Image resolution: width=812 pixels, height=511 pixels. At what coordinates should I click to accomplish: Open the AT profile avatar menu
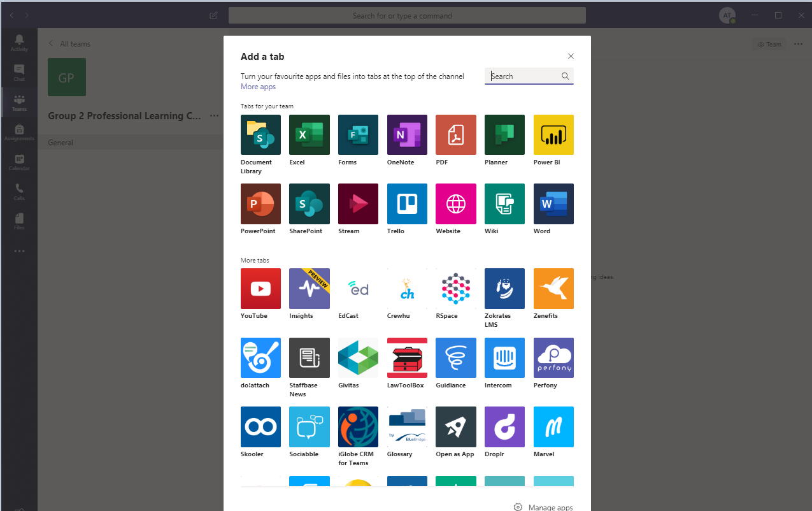point(727,16)
